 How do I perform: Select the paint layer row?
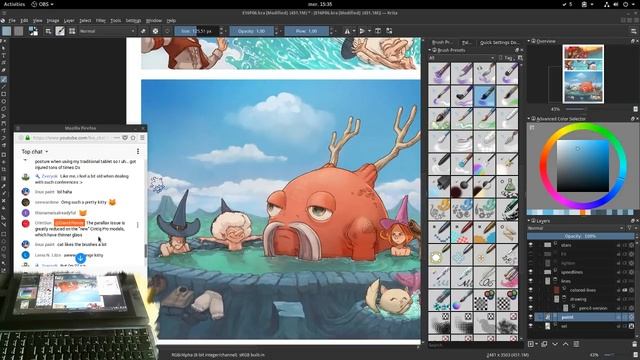(582, 317)
